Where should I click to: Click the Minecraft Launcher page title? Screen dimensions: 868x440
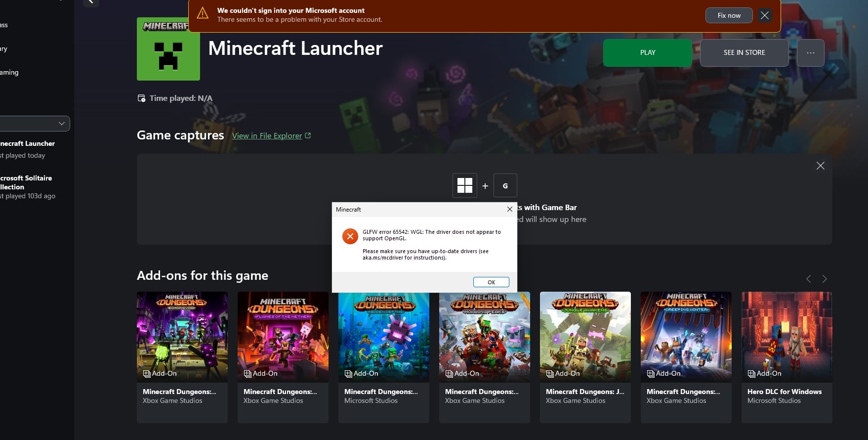(295, 48)
